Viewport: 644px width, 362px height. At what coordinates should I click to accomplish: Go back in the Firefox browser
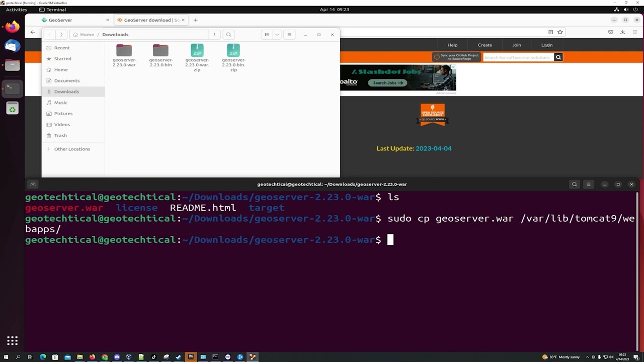pyautogui.click(x=33, y=32)
